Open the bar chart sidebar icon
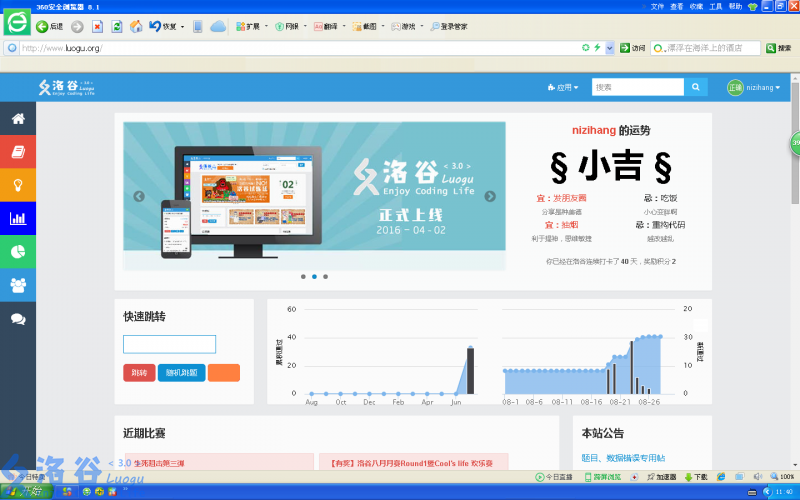Screen dimensions: 800x500 pyautogui.click(x=18, y=218)
